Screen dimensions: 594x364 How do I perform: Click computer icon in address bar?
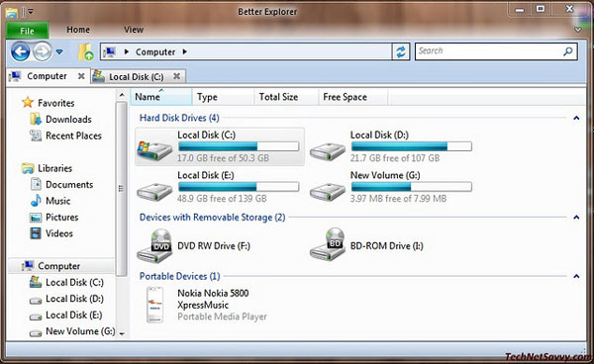coord(110,51)
